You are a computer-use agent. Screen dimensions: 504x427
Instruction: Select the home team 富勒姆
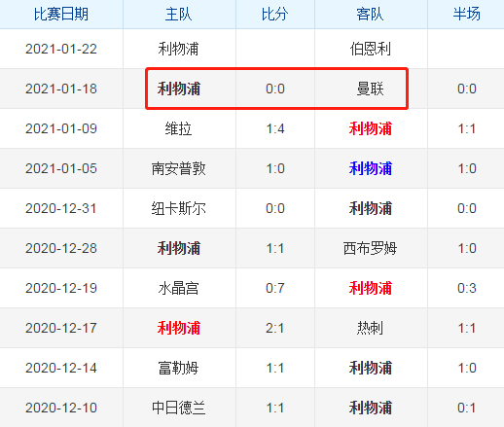point(179,368)
